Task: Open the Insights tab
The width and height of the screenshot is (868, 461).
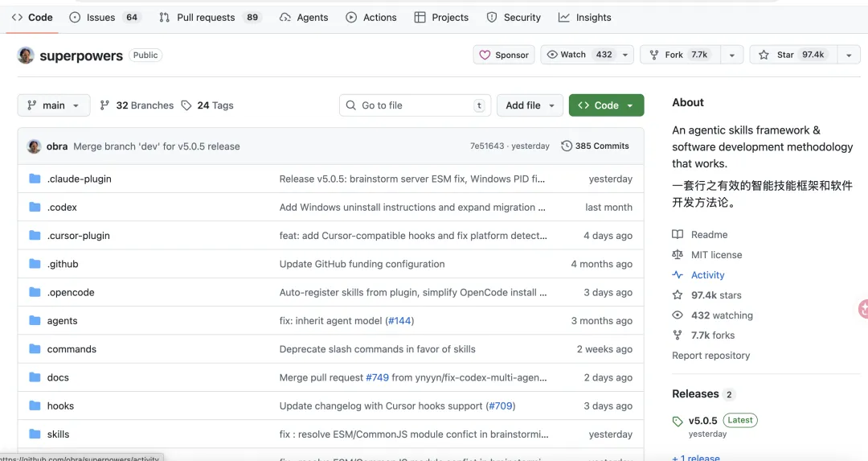Action: click(584, 17)
